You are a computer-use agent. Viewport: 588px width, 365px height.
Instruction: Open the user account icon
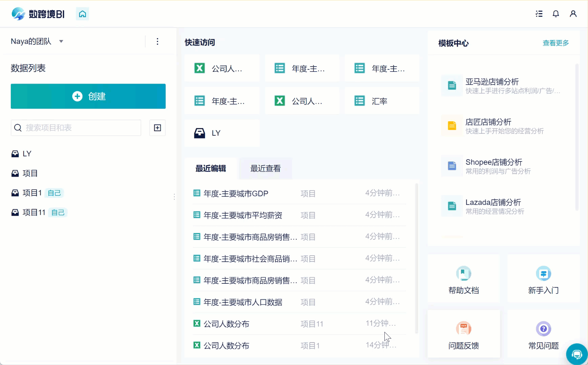tap(573, 14)
